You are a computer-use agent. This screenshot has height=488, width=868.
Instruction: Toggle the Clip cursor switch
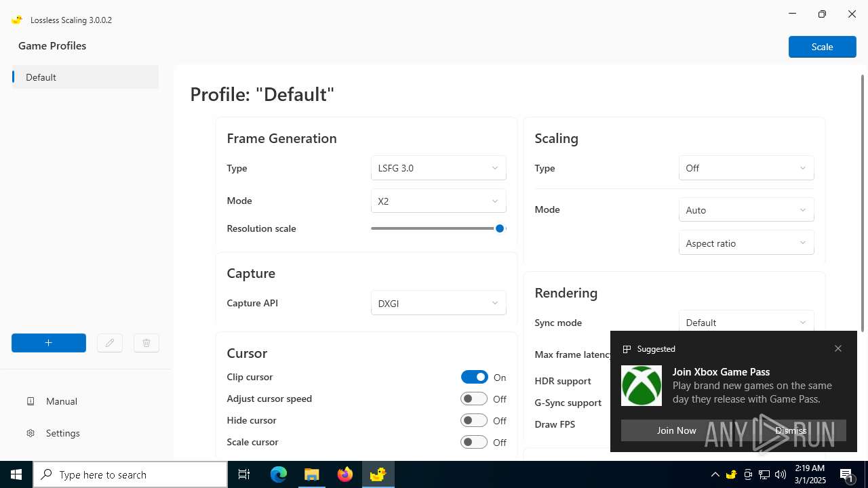(x=474, y=377)
